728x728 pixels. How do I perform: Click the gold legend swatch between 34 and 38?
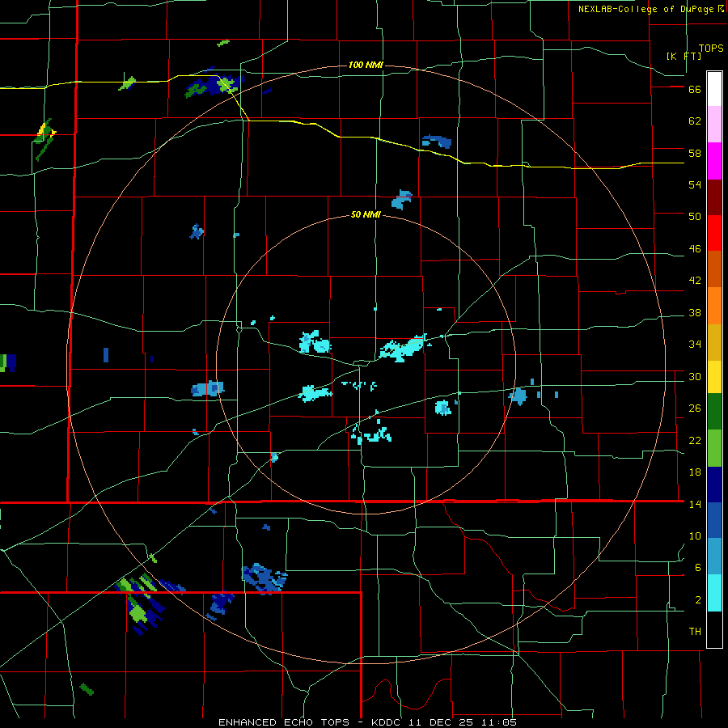point(714,342)
